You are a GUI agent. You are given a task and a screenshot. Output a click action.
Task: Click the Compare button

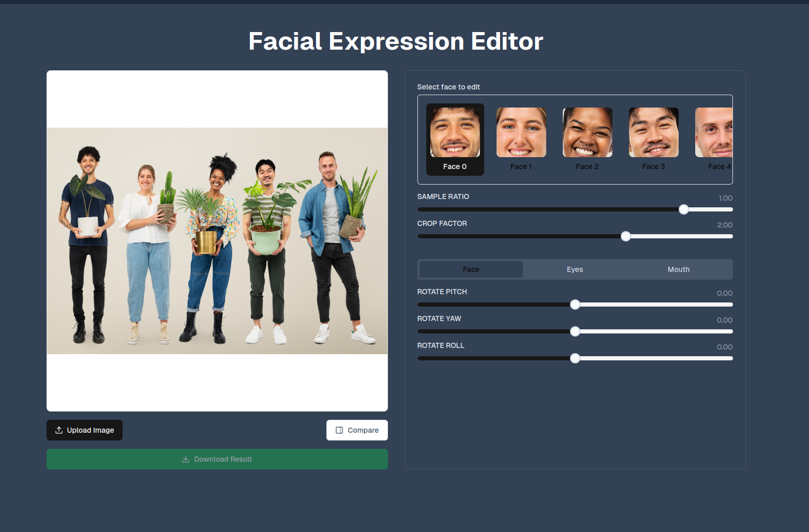point(357,430)
